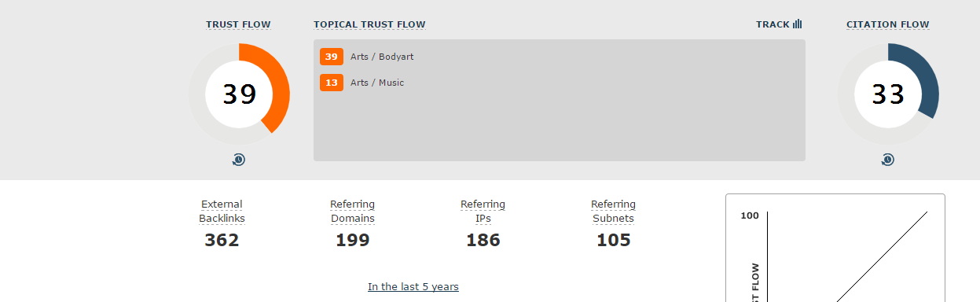Click the Track bar chart icon
Screen dimensions: 980x302
pos(798,24)
